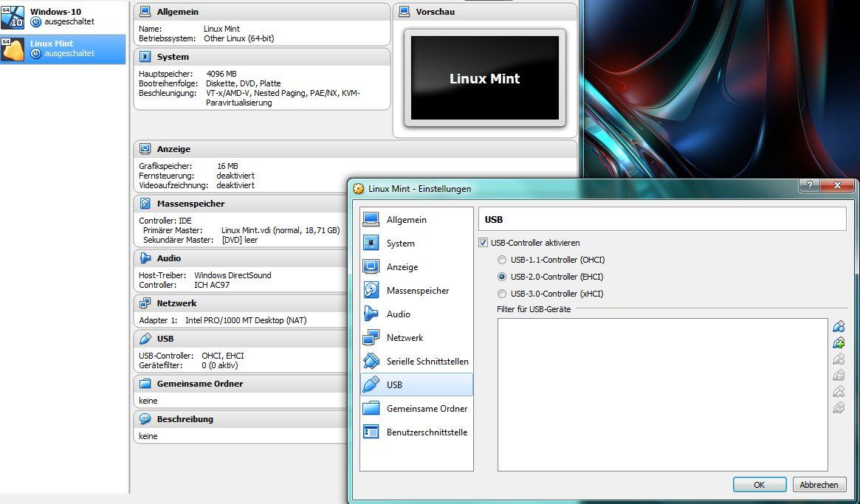Toggle USB-Controller aktivieren checkbox
The width and height of the screenshot is (860, 504).
484,242
